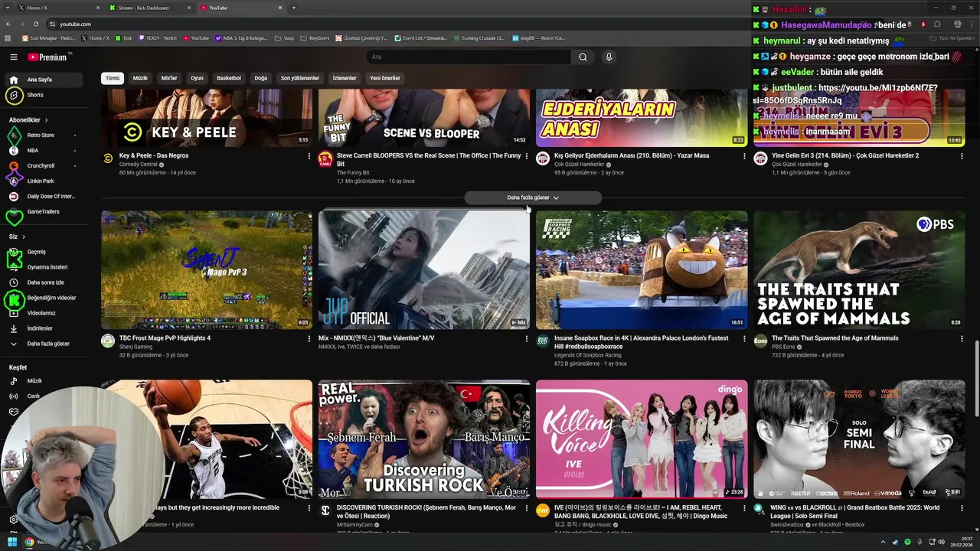980x551 pixels.
Task: Open options menu for Key & Peele video
Action: [x=309, y=156]
